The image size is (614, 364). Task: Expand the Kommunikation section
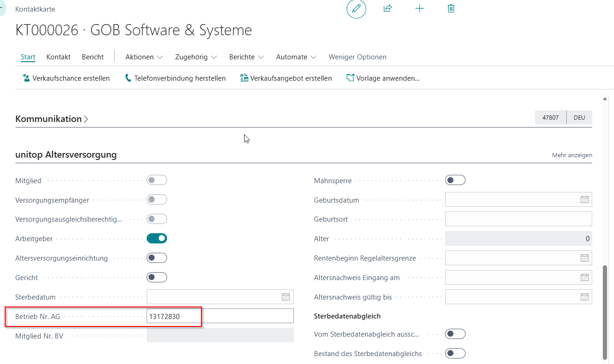pyautogui.click(x=52, y=119)
